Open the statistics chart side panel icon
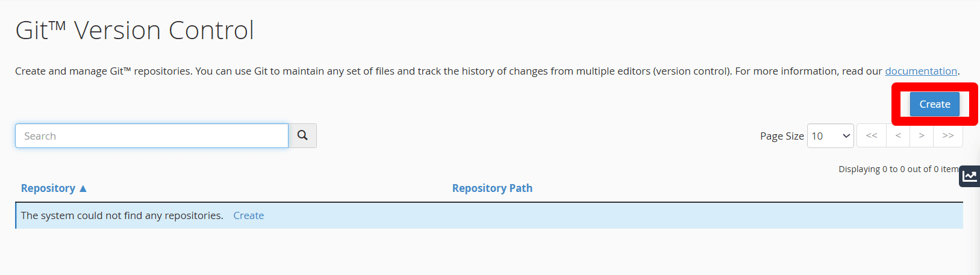 [969, 176]
